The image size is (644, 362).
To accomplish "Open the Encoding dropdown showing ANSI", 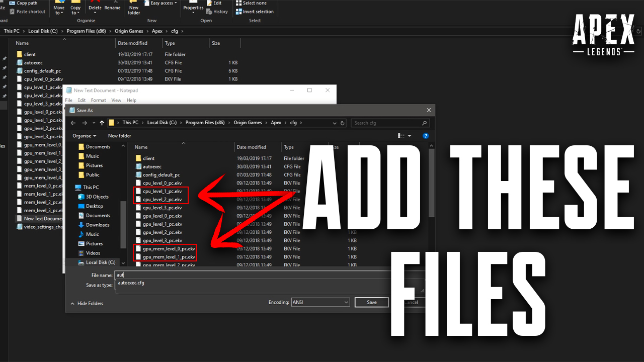I will pyautogui.click(x=320, y=302).
